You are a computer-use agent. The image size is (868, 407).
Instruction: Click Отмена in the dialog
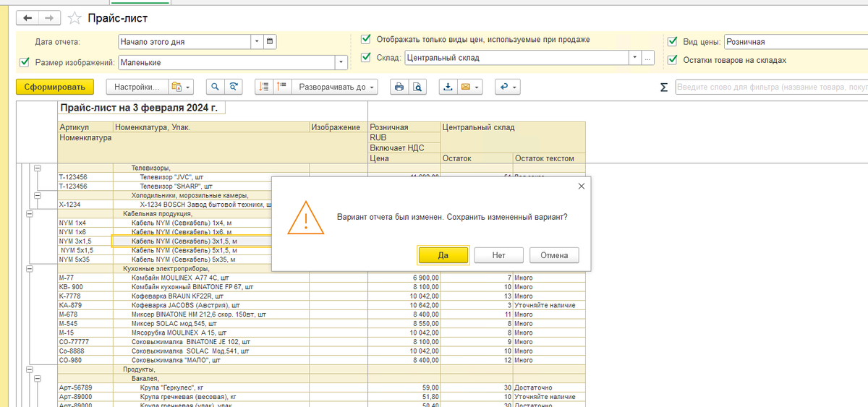554,255
